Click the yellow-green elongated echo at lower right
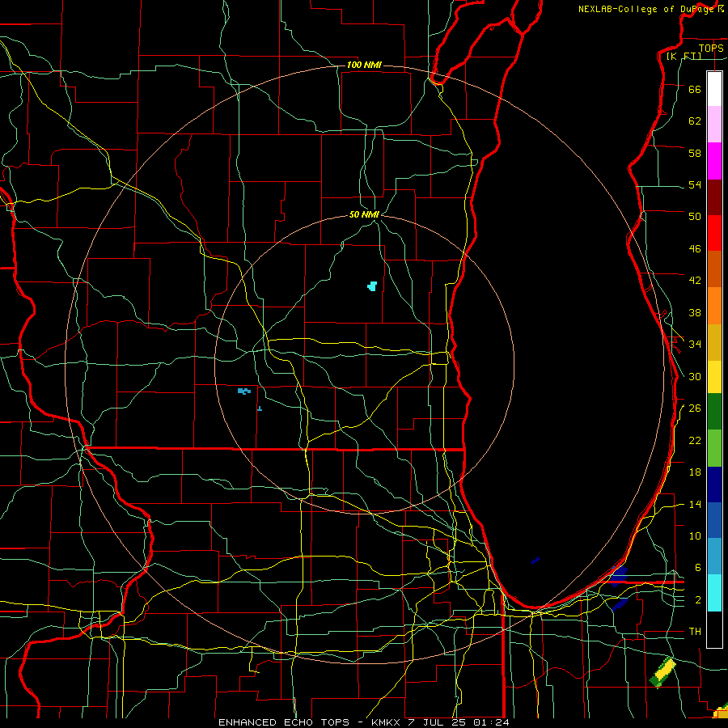728x728 pixels. coord(663,673)
